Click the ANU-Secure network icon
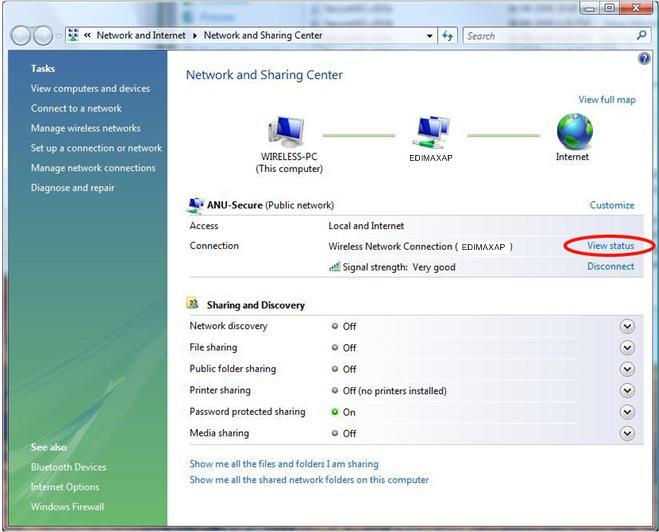The height and width of the screenshot is (532, 659). click(195, 205)
